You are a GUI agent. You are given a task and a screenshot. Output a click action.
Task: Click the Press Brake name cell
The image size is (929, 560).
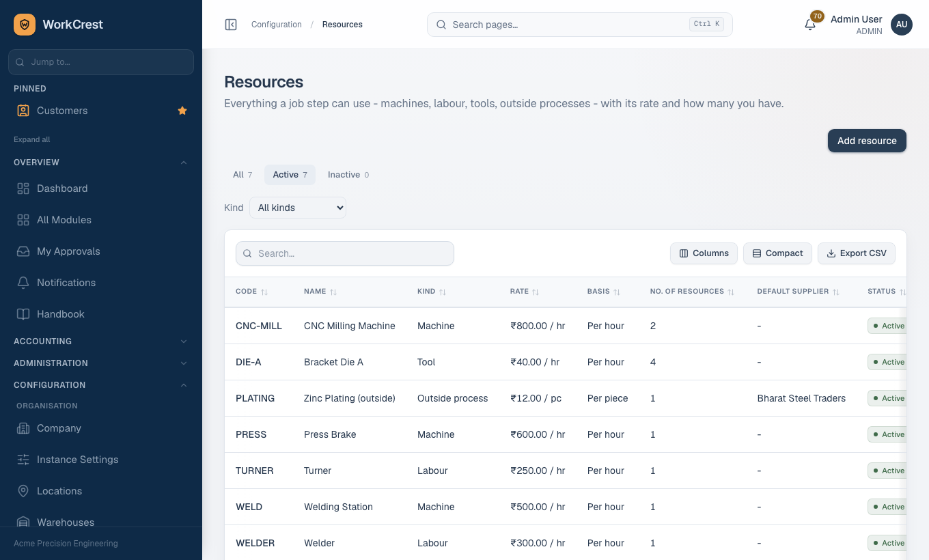330,434
